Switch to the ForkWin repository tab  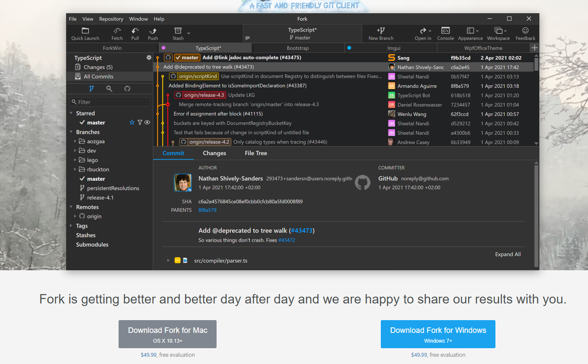[113, 48]
